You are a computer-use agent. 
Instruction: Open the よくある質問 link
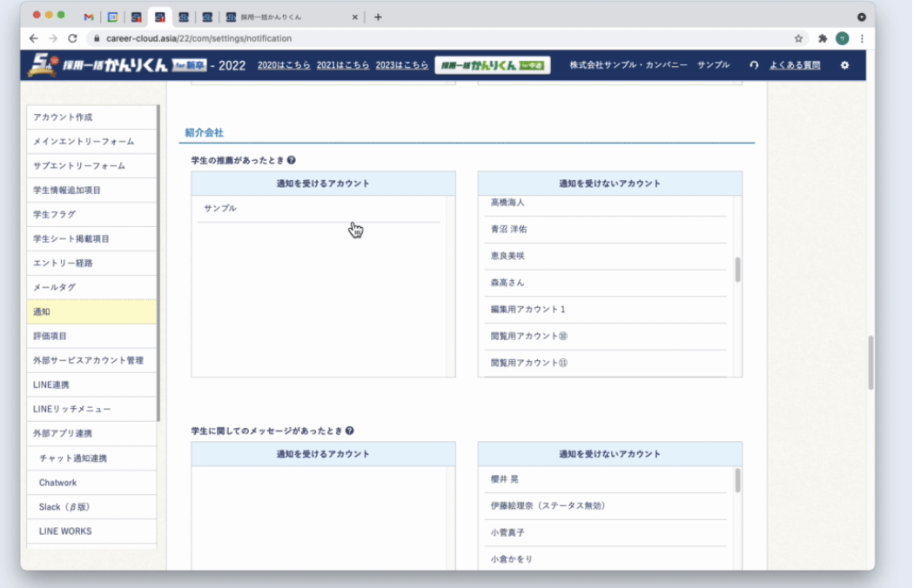point(795,65)
